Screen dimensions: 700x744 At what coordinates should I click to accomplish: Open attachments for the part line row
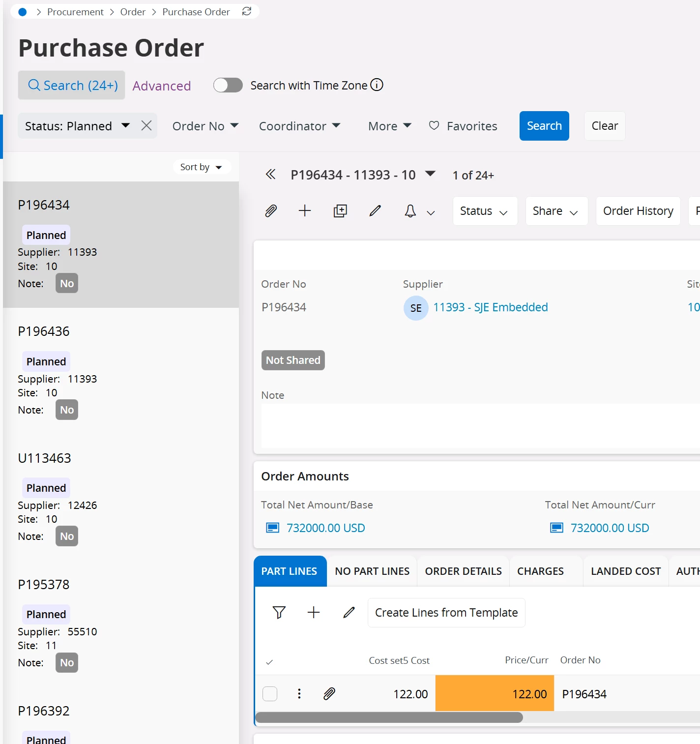(x=329, y=694)
